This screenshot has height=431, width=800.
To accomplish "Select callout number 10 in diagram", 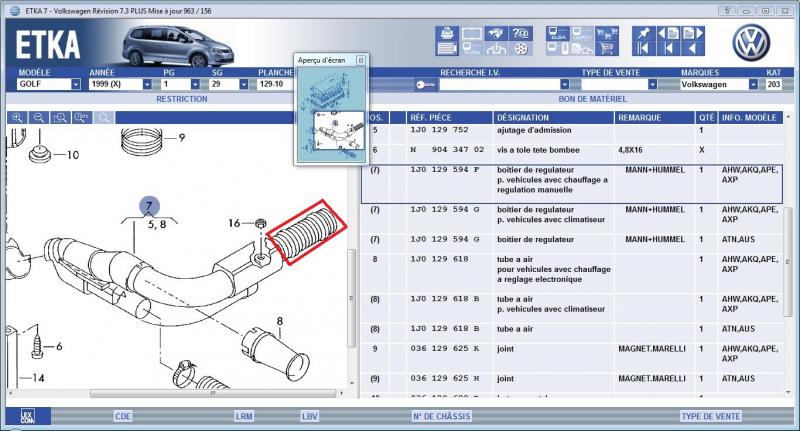I will (73, 155).
